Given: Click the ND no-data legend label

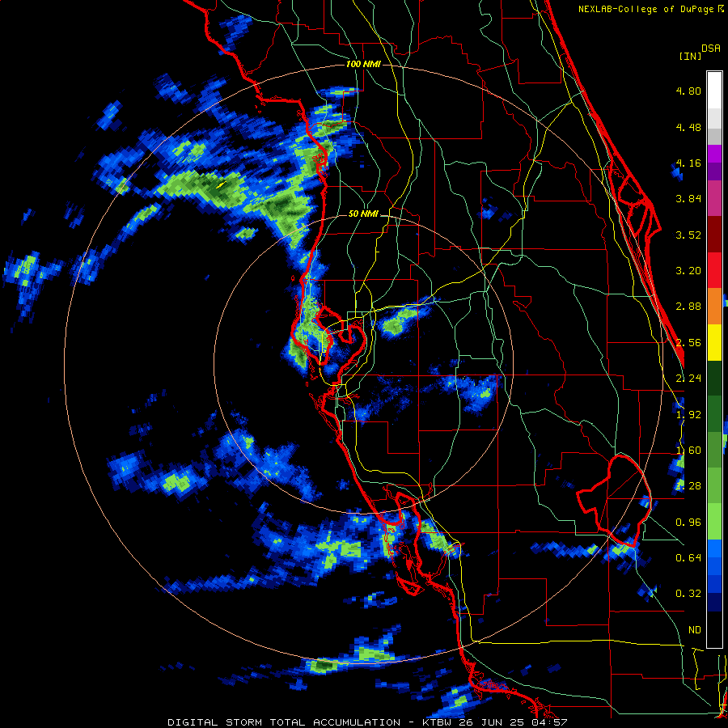Looking at the screenshot, I should pyautogui.click(x=695, y=630).
